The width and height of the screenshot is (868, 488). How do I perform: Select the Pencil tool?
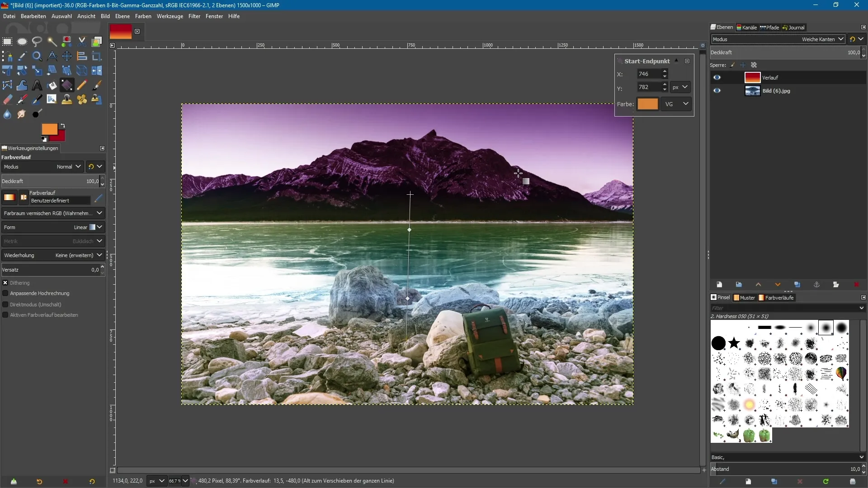(82, 85)
